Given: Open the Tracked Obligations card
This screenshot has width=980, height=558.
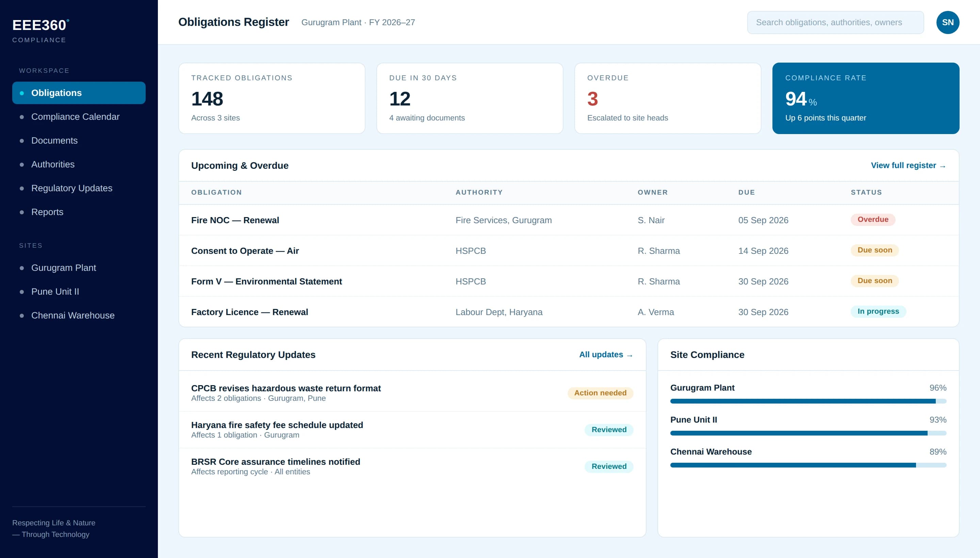Looking at the screenshot, I should 271,98.
